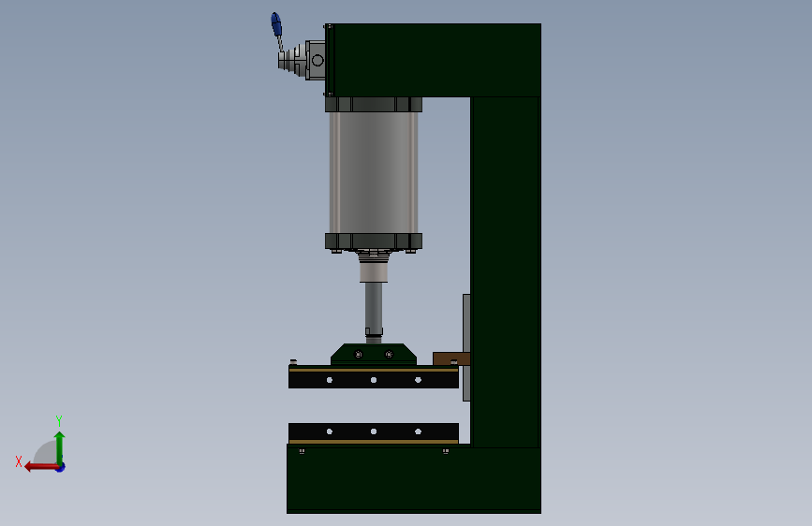Select the blue valve lever handle
Image resolution: width=812 pixels, height=526 pixels.
pos(276,24)
